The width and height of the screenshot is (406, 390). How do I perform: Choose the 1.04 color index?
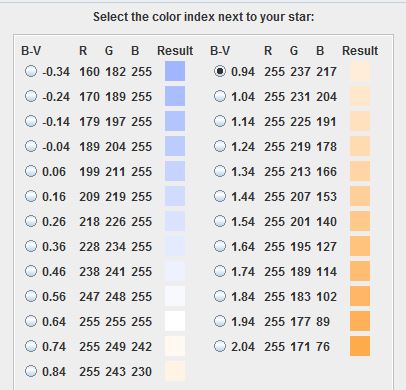click(x=220, y=96)
